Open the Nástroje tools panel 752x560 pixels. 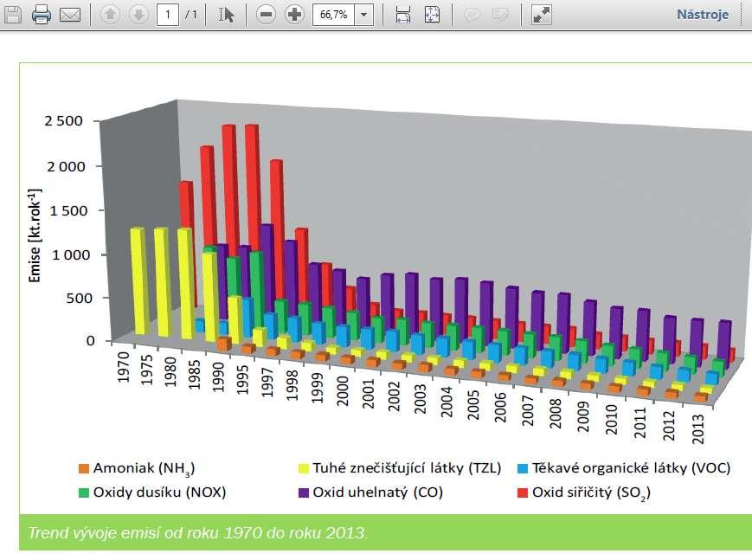coord(703,15)
